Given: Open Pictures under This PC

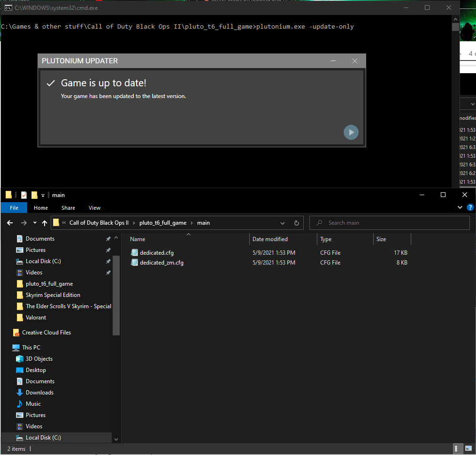Looking at the screenshot, I should 36,415.
